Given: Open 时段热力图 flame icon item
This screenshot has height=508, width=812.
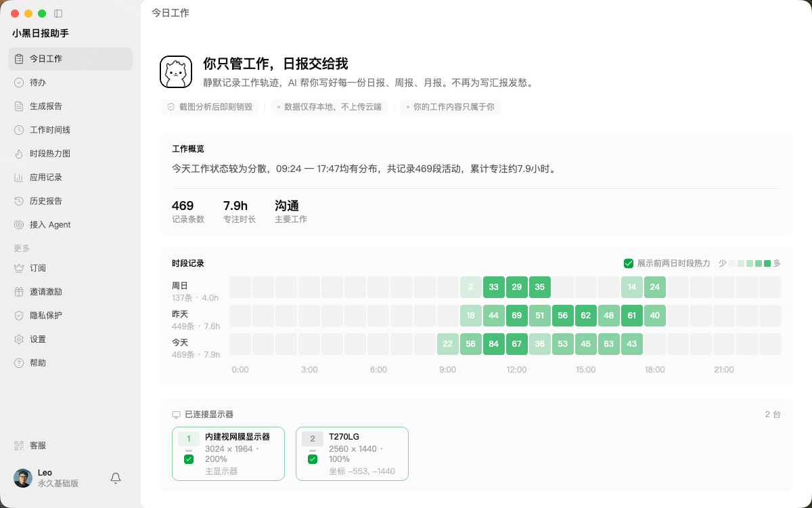Looking at the screenshot, I should pyautogui.click(x=70, y=154).
